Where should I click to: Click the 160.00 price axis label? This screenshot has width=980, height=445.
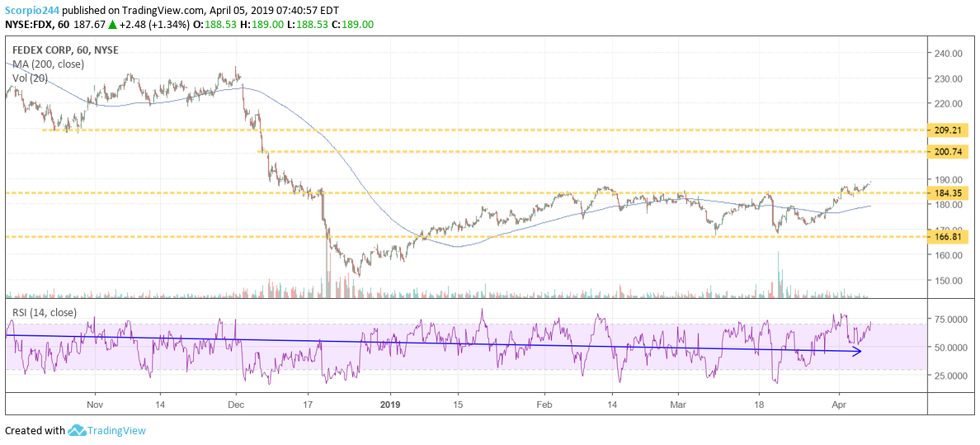click(x=949, y=255)
